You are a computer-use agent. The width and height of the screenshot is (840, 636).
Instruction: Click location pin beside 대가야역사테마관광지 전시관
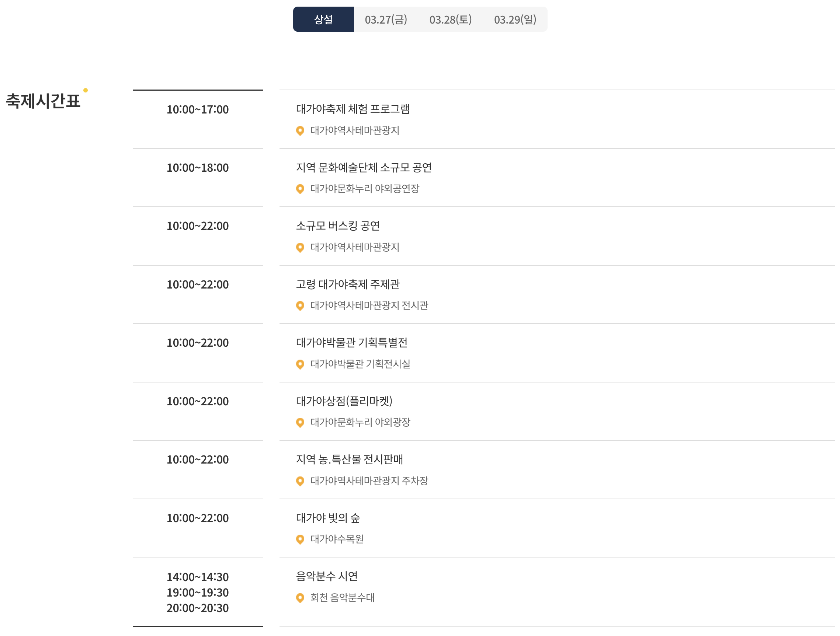(x=300, y=306)
